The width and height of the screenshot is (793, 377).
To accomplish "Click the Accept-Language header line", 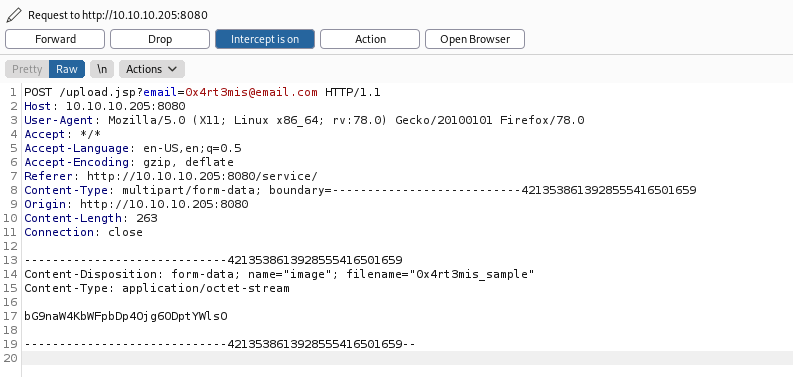I will (x=133, y=148).
